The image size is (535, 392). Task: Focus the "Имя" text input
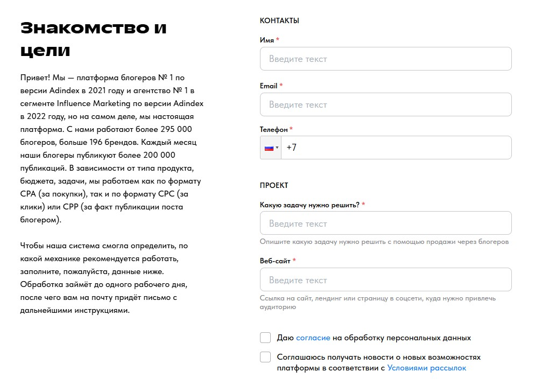click(385, 59)
